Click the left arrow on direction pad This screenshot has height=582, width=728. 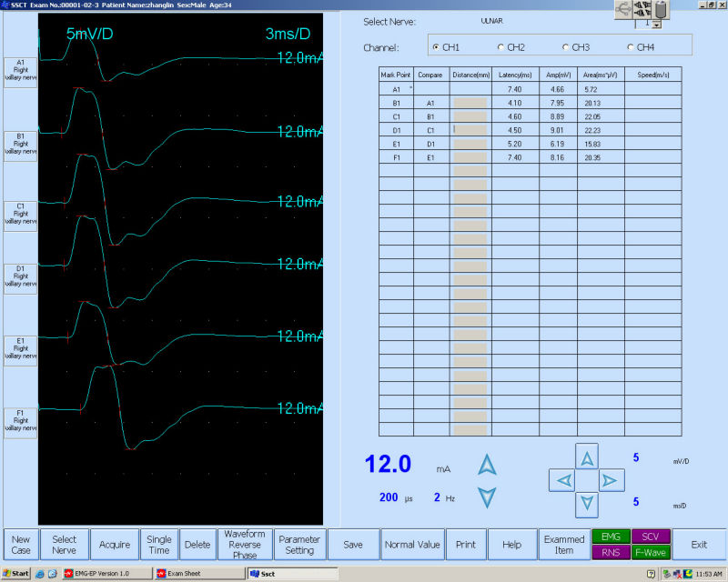tap(563, 480)
